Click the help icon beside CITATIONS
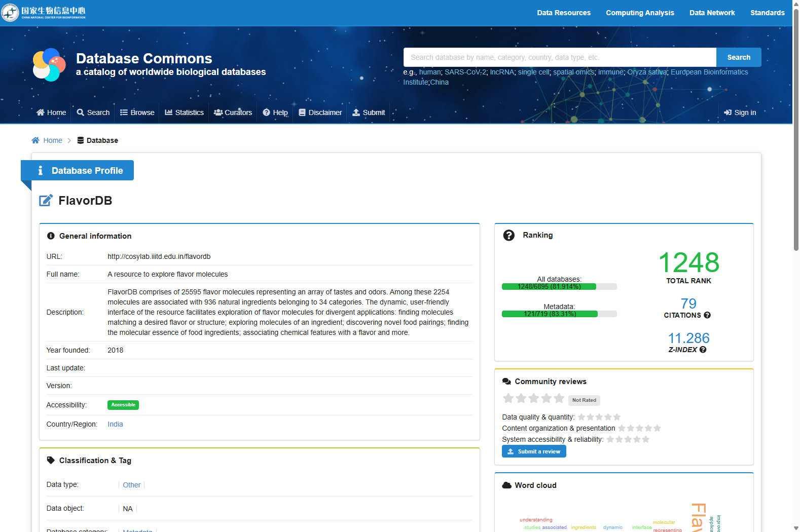The width and height of the screenshot is (800, 532). (x=707, y=315)
